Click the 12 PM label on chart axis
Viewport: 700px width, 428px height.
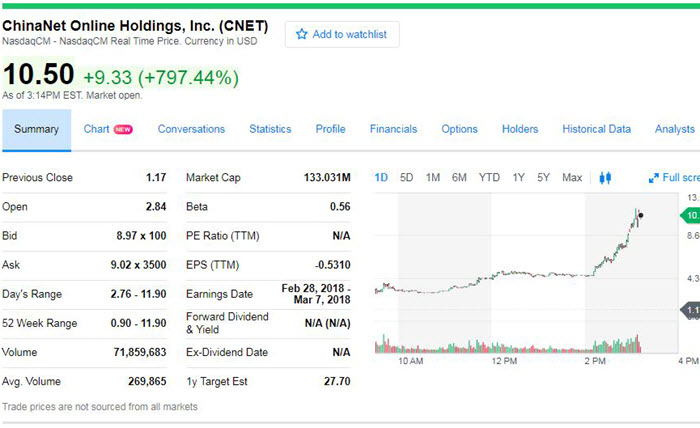(x=504, y=361)
